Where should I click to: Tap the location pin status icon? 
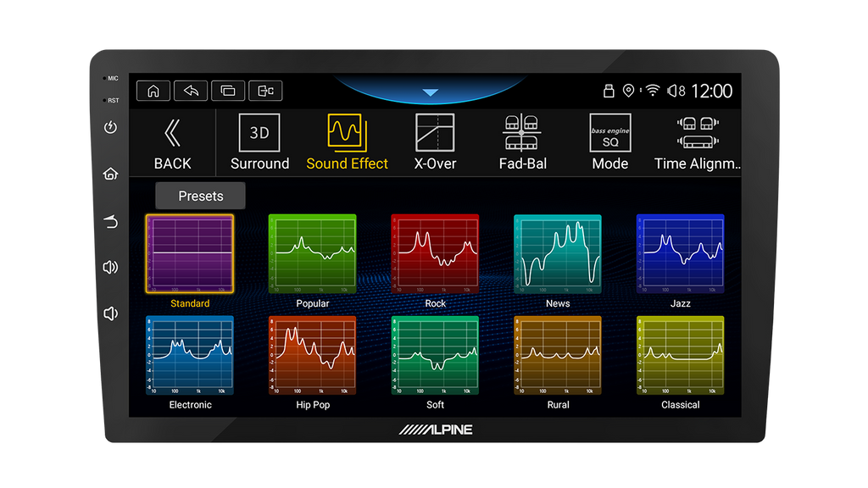(628, 91)
